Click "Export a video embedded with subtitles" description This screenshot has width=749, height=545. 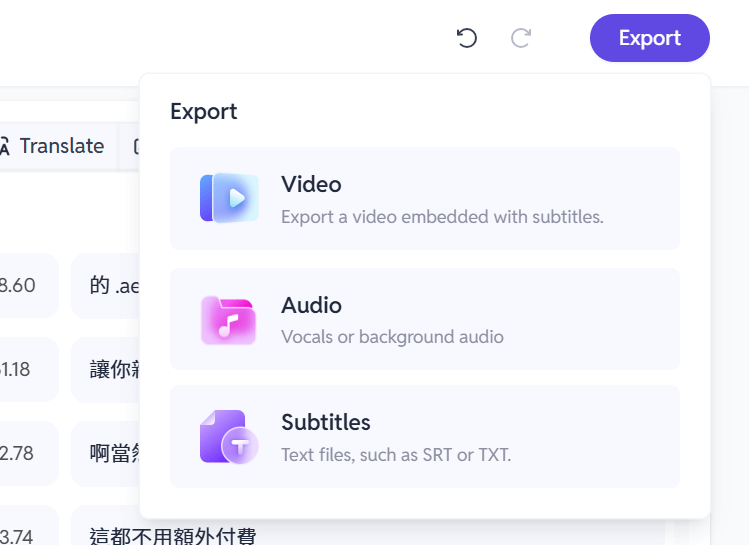442,216
